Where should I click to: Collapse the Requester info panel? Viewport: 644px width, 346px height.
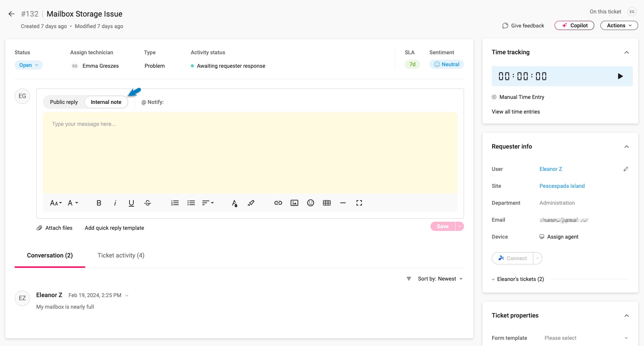626,147
